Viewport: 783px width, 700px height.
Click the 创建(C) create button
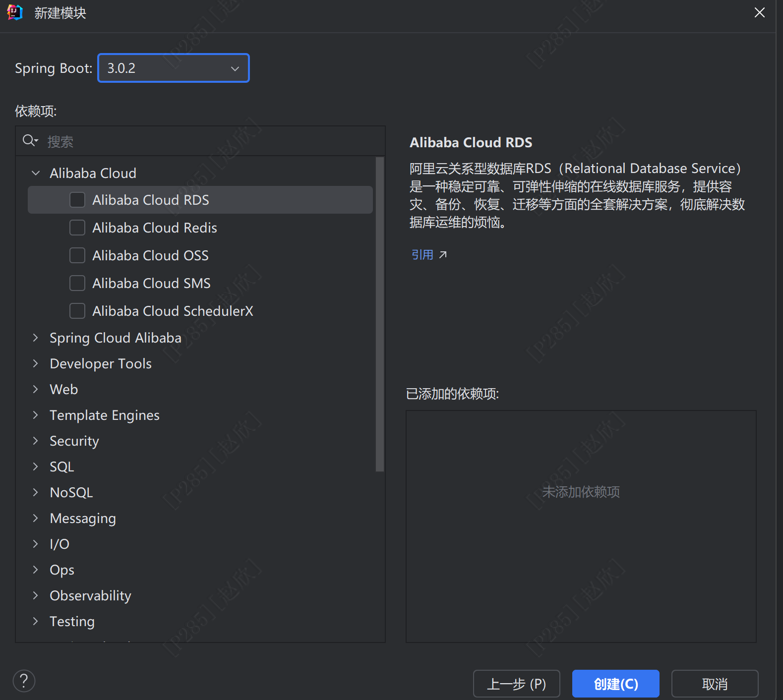[615, 684]
